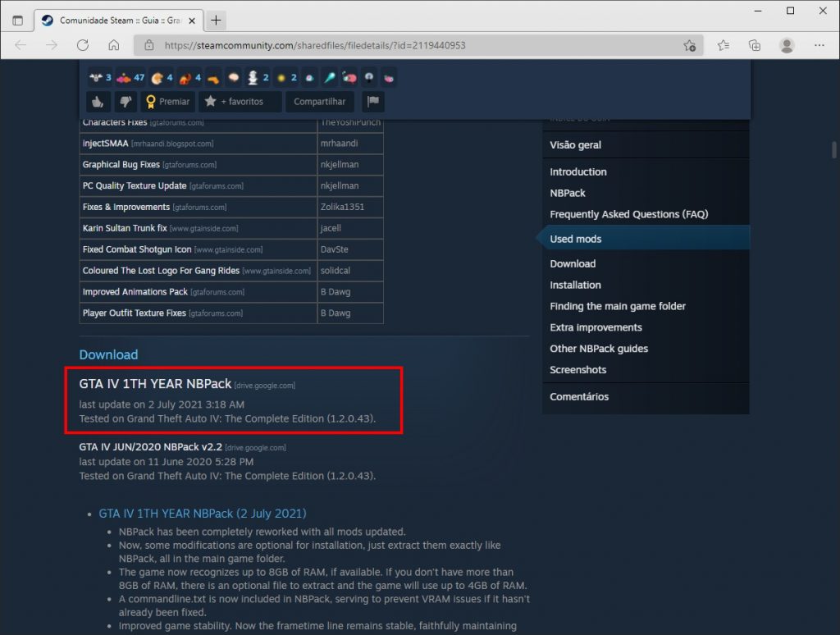Open GTA IV 1TH YEAR NBPack download link
Viewport: 840px width, 635px height.
click(x=155, y=383)
